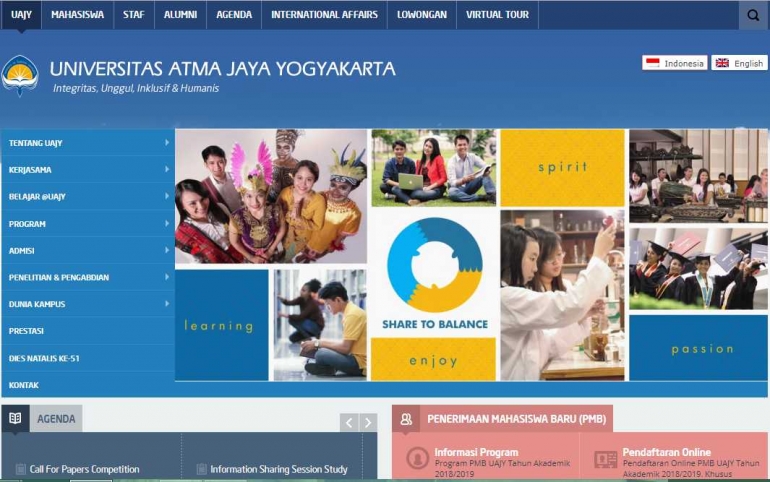Click the Informasi Program person icon

coord(418,458)
